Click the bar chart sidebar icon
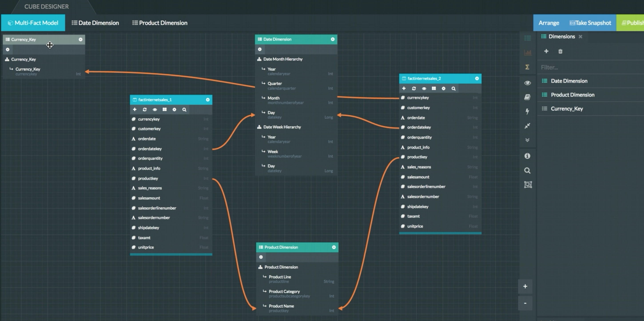Viewport: 644px width, 321px height. point(527,53)
